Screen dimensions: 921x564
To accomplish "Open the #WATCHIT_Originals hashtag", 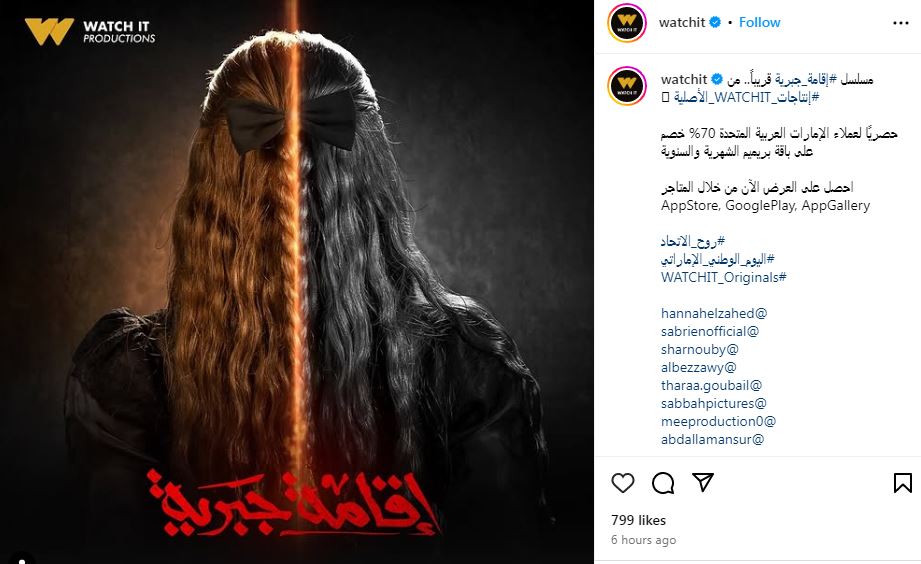I will point(724,277).
